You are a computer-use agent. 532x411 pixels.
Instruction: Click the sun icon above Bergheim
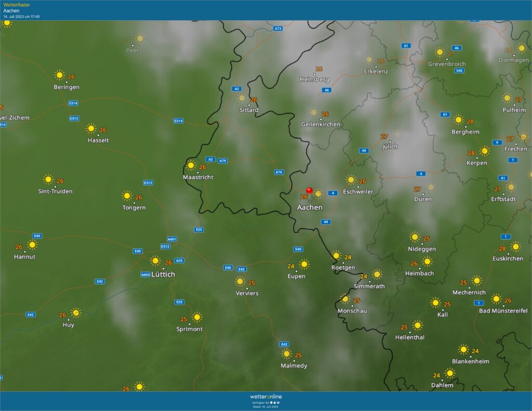click(x=458, y=120)
